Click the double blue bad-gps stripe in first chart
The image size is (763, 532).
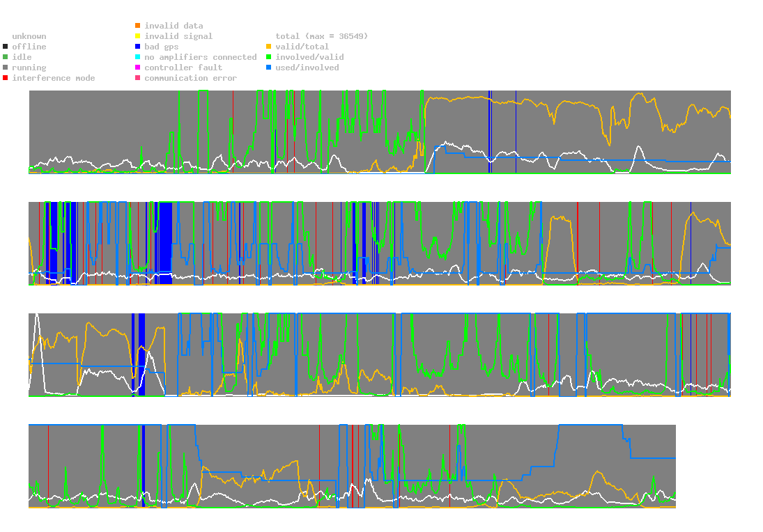(x=490, y=132)
